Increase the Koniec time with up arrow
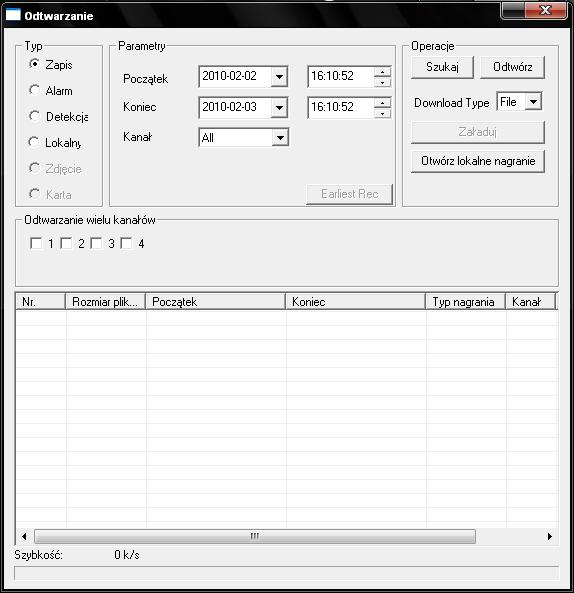574x593 pixels. (382, 103)
